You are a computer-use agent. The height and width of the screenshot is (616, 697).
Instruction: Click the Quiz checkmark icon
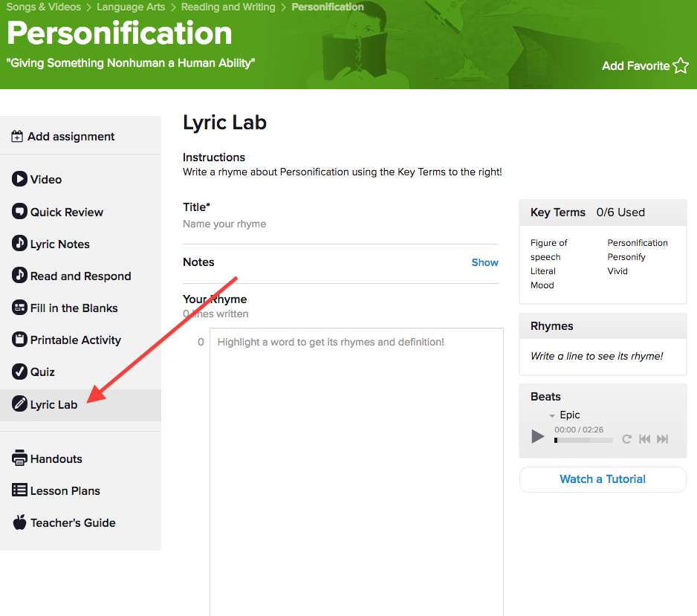pos(19,372)
